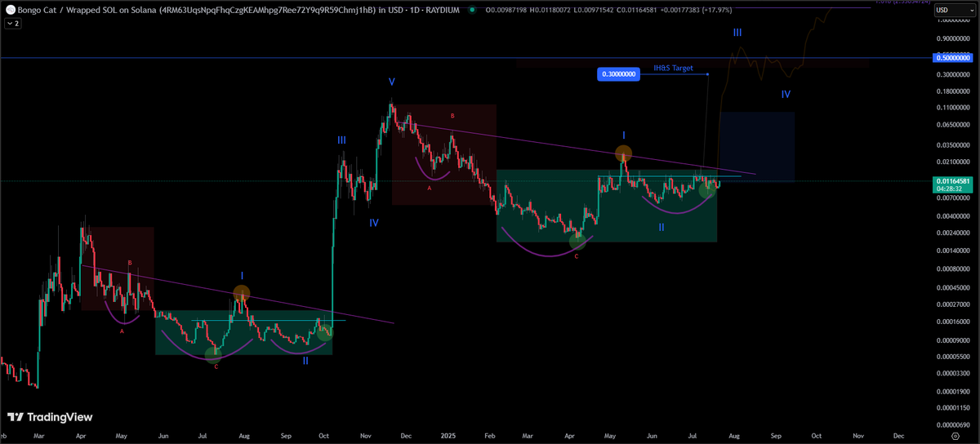Click the 0.90000000 price axis label
The height and width of the screenshot is (444, 980).
click(952, 39)
